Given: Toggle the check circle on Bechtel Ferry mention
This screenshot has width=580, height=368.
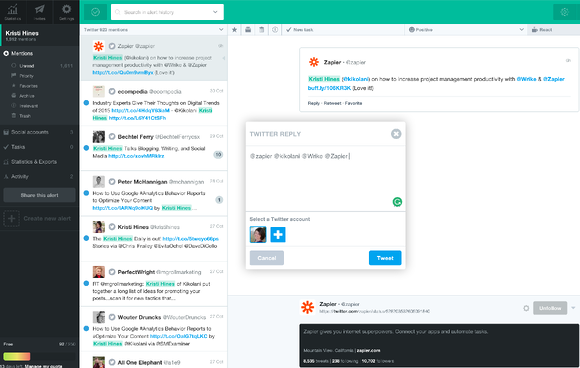Looking at the screenshot, I should pyautogui.click(x=112, y=137).
